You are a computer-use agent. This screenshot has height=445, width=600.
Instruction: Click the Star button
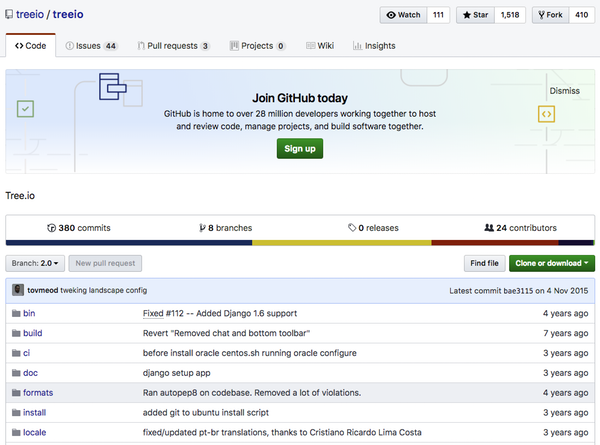click(476, 15)
